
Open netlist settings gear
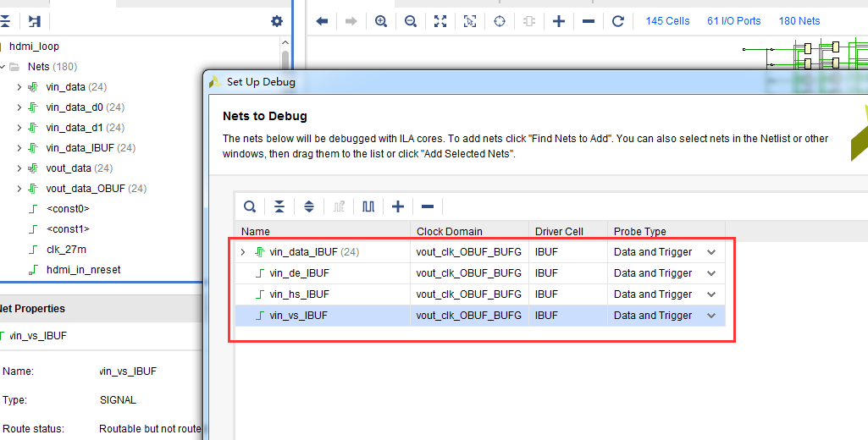coord(277,21)
